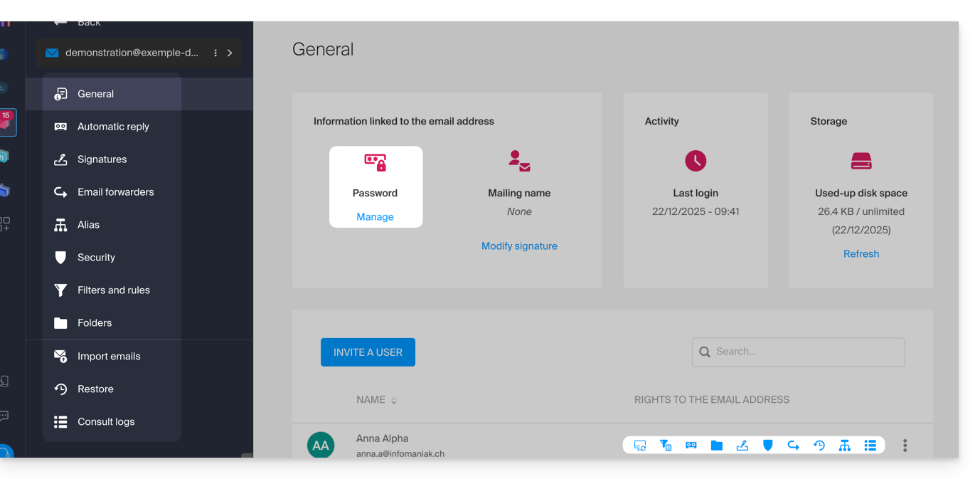
Task: Go to Filters and rules section
Action: coord(113,290)
